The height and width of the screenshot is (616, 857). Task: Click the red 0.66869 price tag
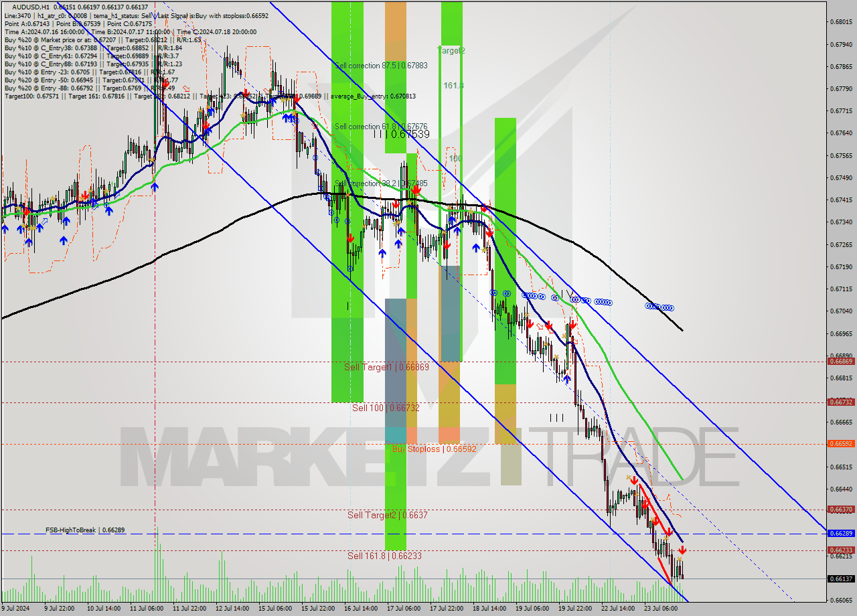841,362
